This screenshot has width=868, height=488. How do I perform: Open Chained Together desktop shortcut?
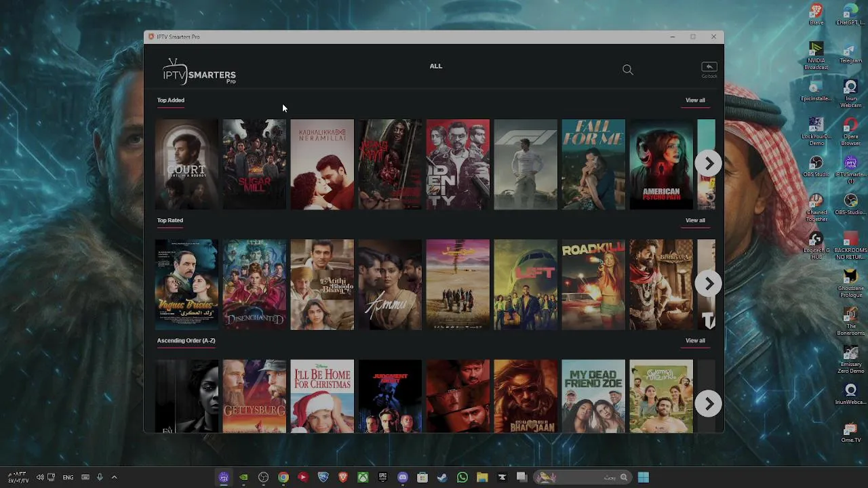coord(816,207)
